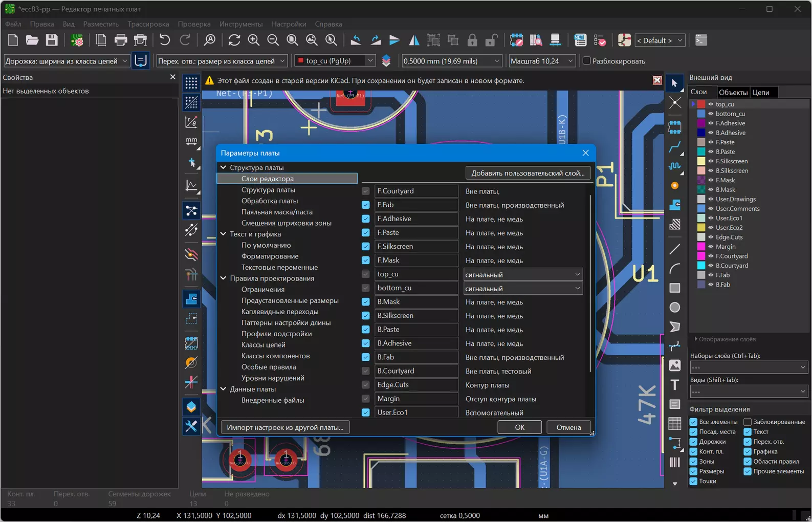Click the F.Silkscreen color swatch

tap(701, 161)
